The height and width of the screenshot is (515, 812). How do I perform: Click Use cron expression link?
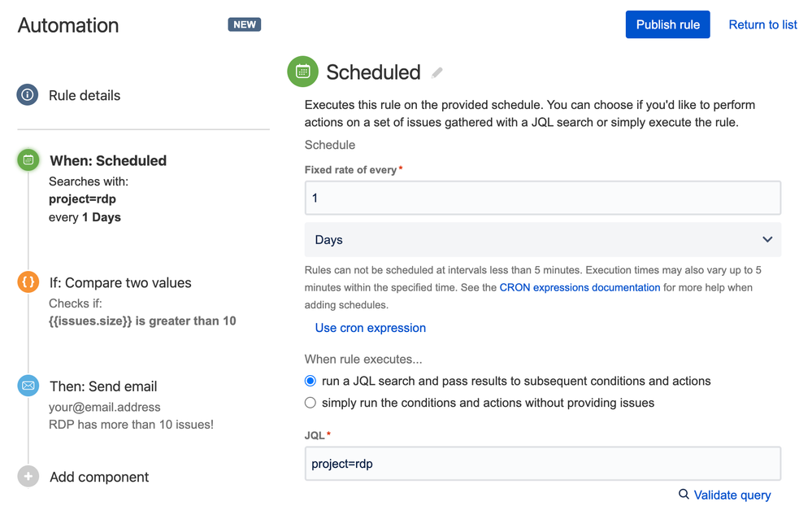click(x=371, y=328)
